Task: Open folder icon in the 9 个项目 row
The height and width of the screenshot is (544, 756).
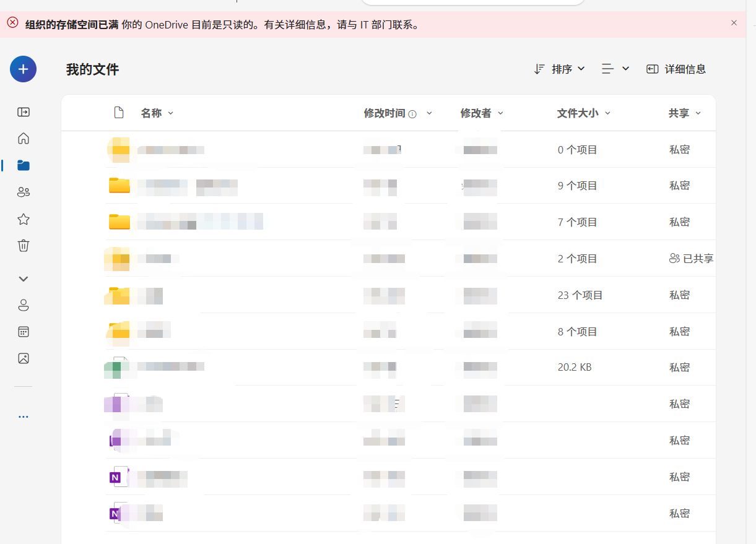Action: (x=119, y=185)
